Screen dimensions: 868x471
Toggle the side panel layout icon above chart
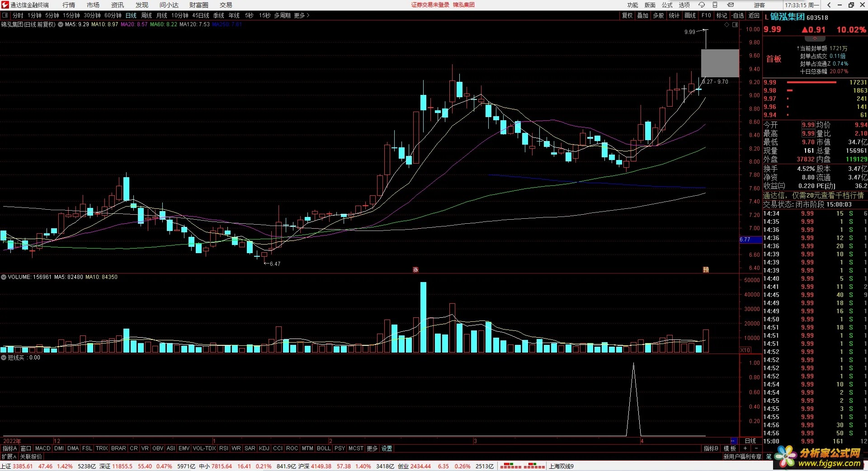[735, 25]
